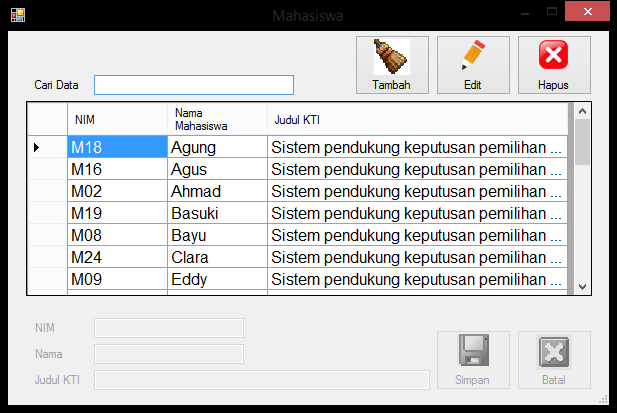Focus the Cari Data search field
The image size is (617, 413).
(194, 84)
